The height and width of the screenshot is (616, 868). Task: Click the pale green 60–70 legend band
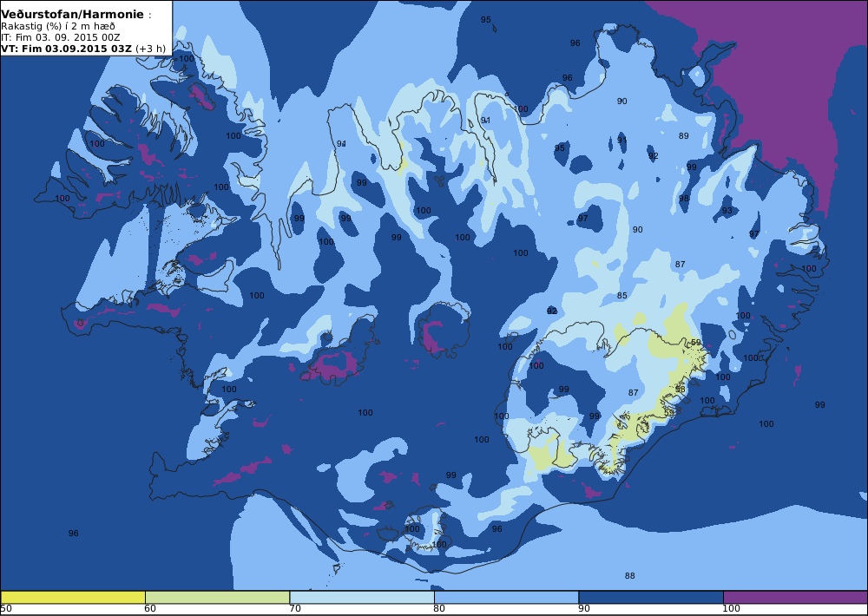pos(218,598)
